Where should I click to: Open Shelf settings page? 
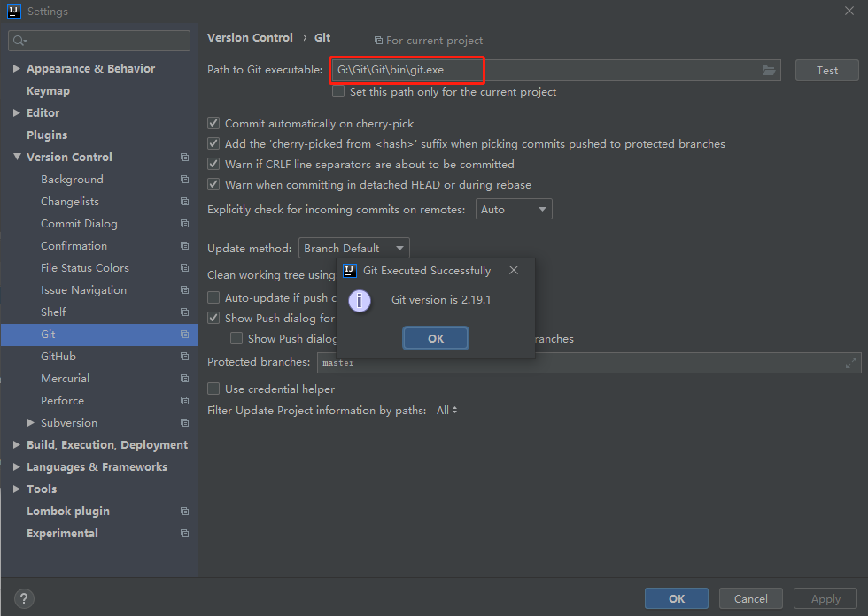pos(53,312)
